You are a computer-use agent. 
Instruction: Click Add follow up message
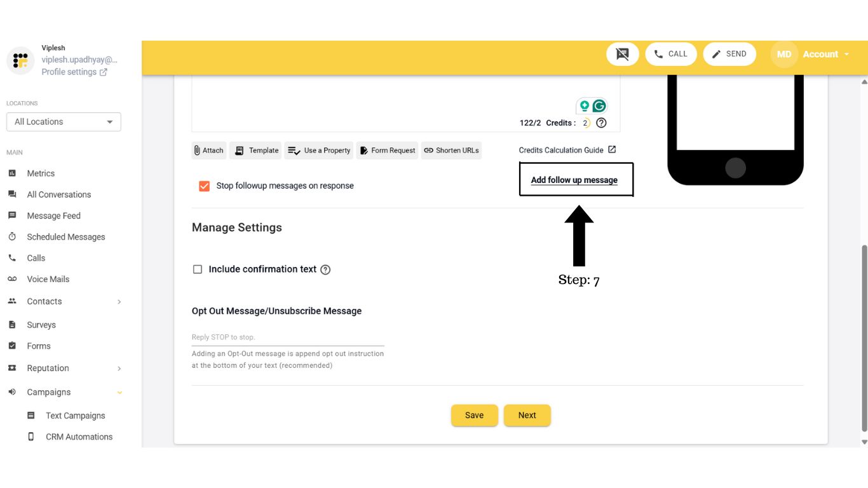click(x=575, y=180)
